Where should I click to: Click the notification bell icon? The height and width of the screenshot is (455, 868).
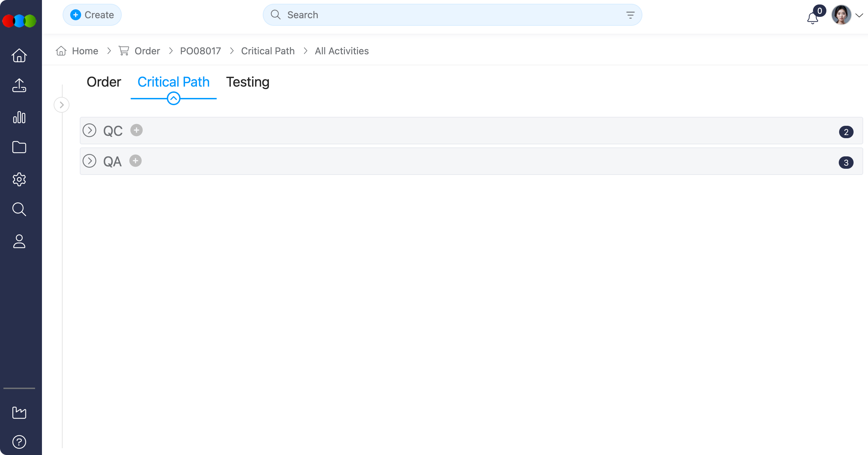tap(813, 18)
